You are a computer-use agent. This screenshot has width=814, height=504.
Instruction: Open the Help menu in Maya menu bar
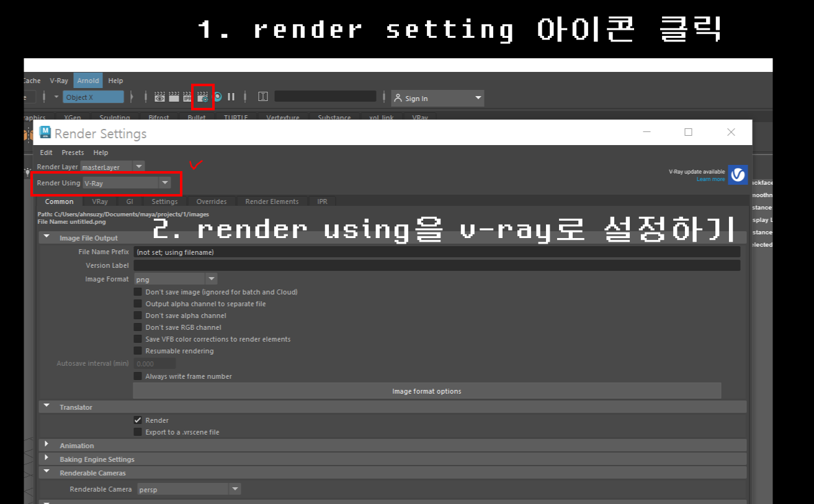click(x=115, y=81)
